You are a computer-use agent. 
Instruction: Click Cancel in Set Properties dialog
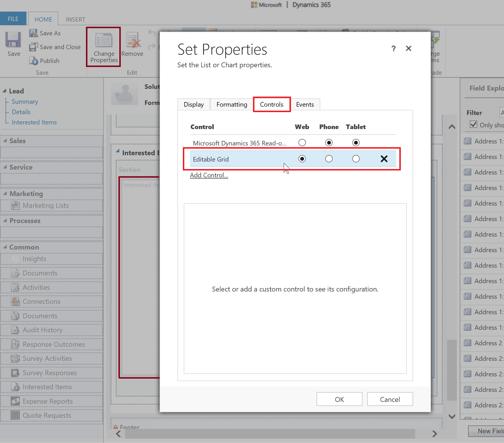click(x=390, y=399)
